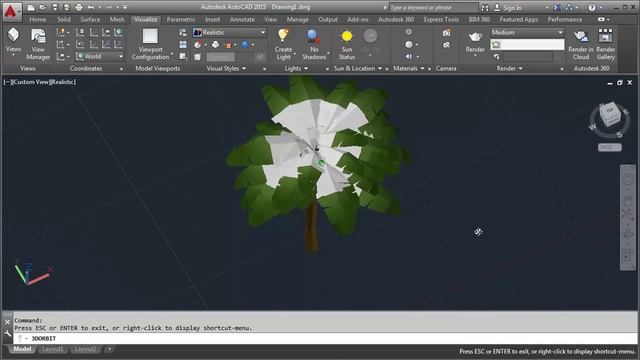The width and height of the screenshot is (640, 360).
Task: Open the Parametric ribbon tab
Action: pos(181,19)
